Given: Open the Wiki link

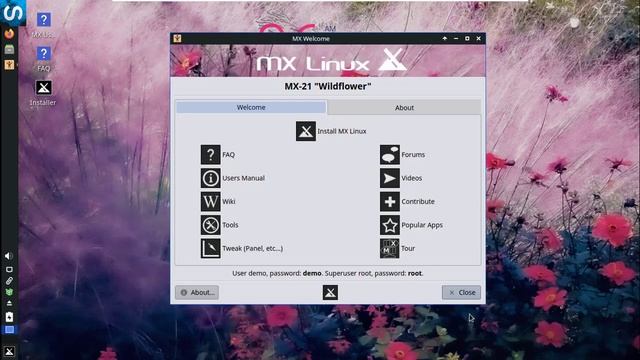Looking at the screenshot, I should point(218,201).
